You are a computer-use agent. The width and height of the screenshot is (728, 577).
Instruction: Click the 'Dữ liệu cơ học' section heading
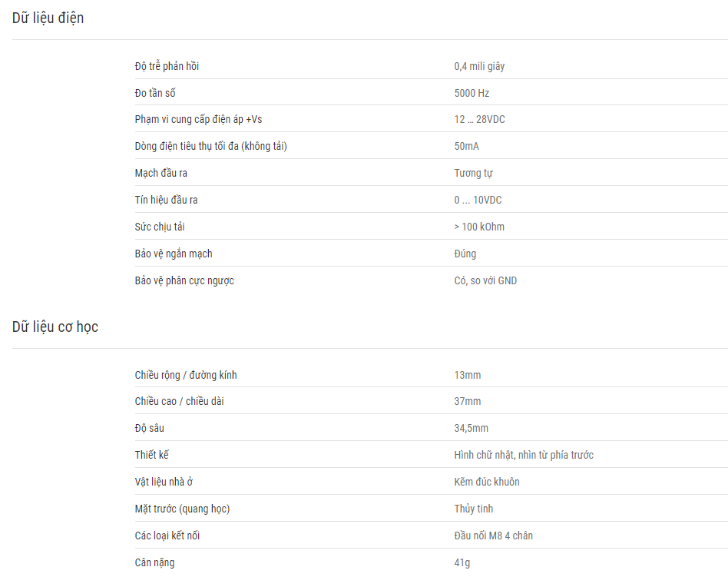pos(55,327)
